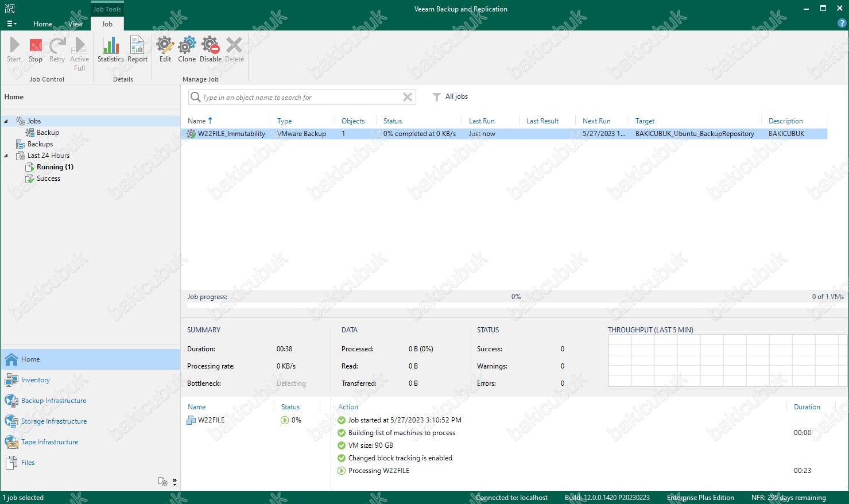Image resolution: width=849 pixels, height=504 pixels.
Task: Open navigation pane options icon
Action: 163,481
